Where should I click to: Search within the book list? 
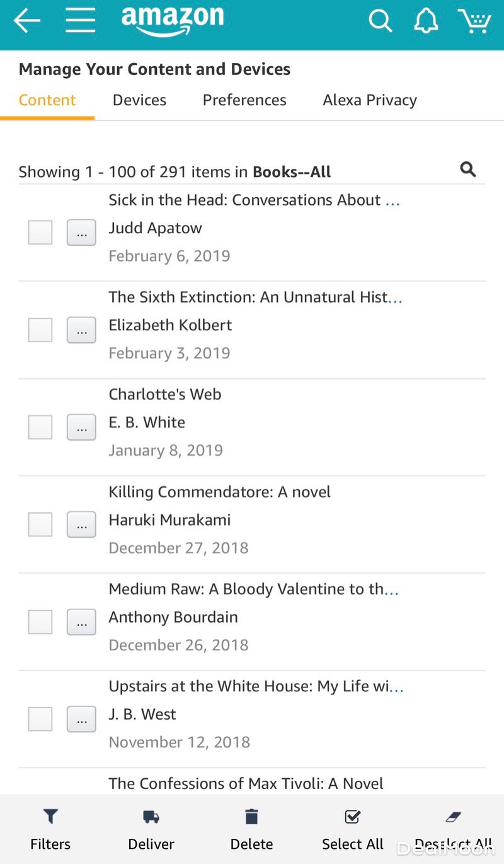pos(467,170)
